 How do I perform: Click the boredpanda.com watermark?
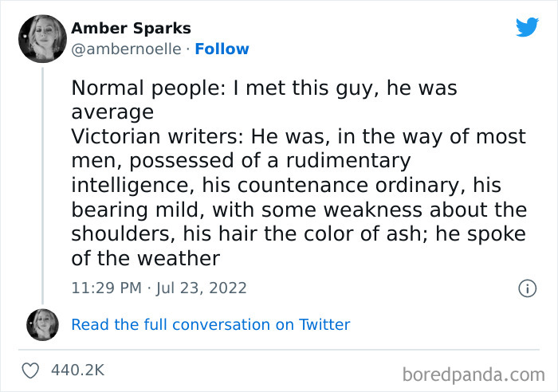coord(474,372)
